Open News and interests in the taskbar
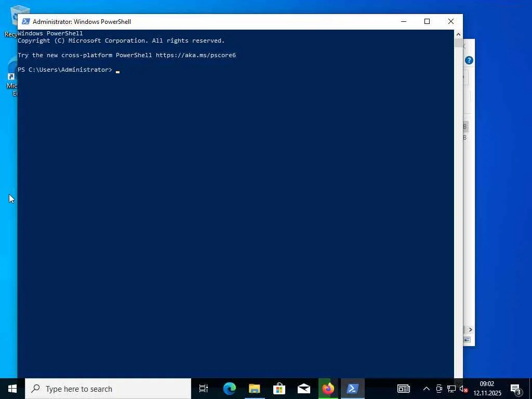This screenshot has height=399, width=532. point(403,389)
